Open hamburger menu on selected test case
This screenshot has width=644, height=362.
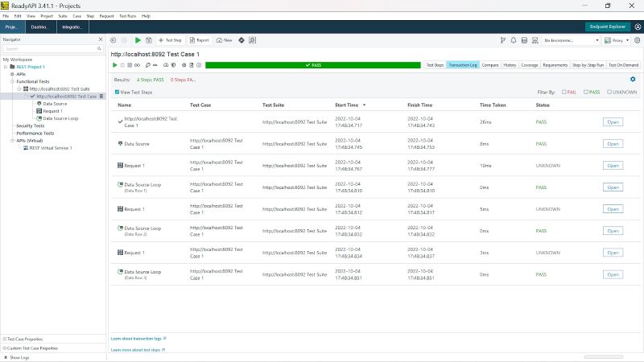(x=101, y=96)
